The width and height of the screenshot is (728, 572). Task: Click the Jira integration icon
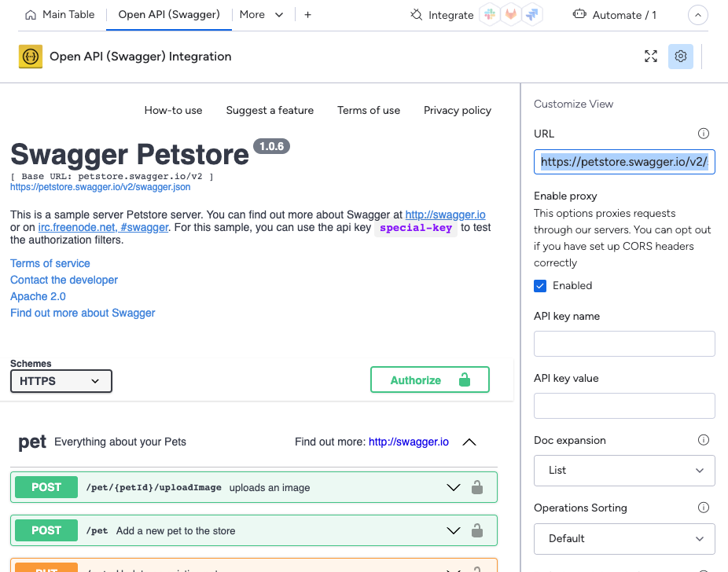pyautogui.click(x=532, y=14)
